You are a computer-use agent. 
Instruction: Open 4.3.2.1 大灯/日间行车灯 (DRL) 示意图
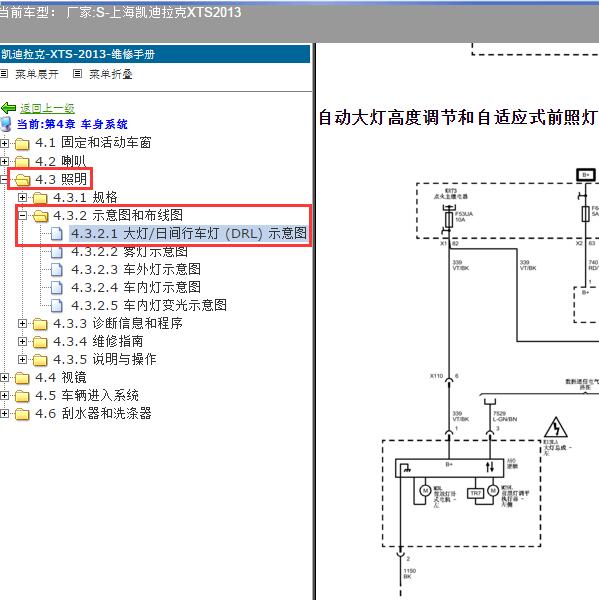click(189, 233)
